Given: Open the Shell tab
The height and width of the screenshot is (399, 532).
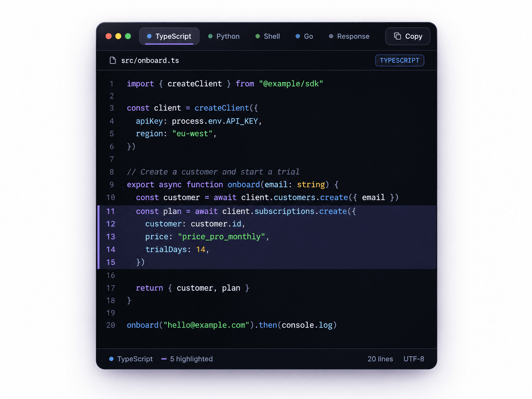Looking at the screenshot, I should (268, 36).
